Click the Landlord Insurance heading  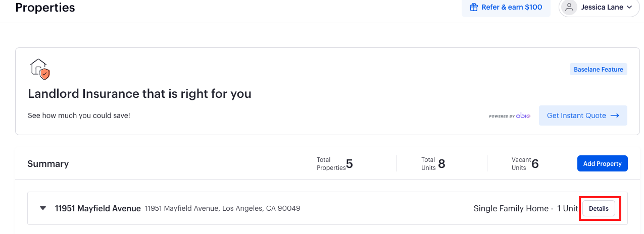coord(139,94)
